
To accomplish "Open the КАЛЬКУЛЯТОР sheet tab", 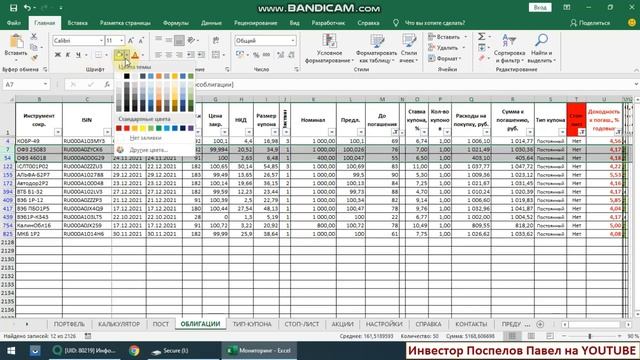I will tap(119, 324).
